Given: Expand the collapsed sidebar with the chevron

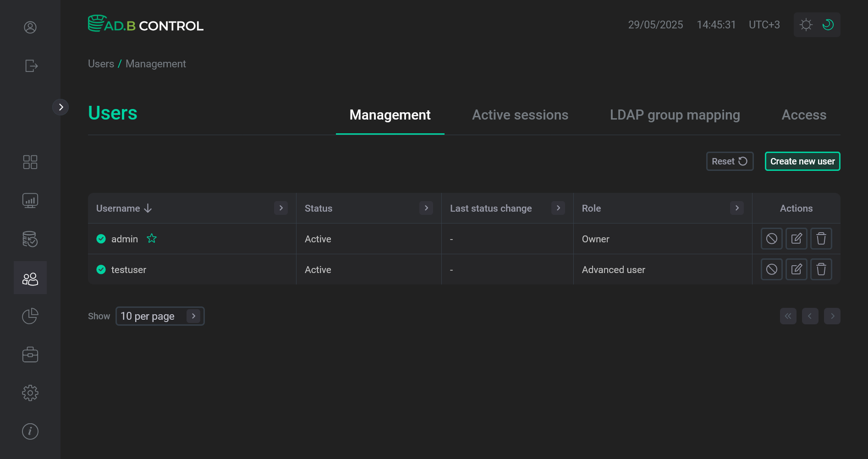Looking at the screenshot, I should (x=61, y=107).
